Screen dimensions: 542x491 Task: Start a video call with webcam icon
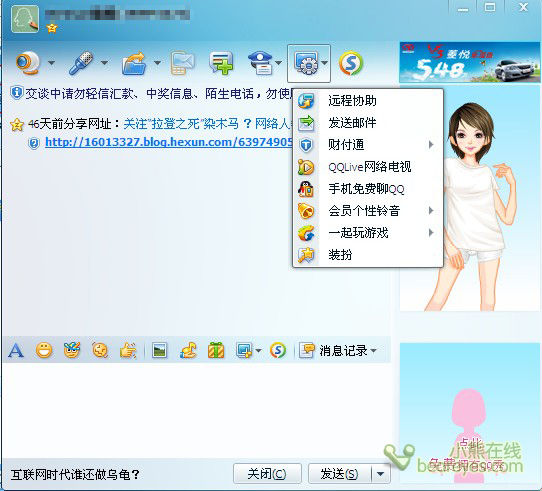pos(28,63)
